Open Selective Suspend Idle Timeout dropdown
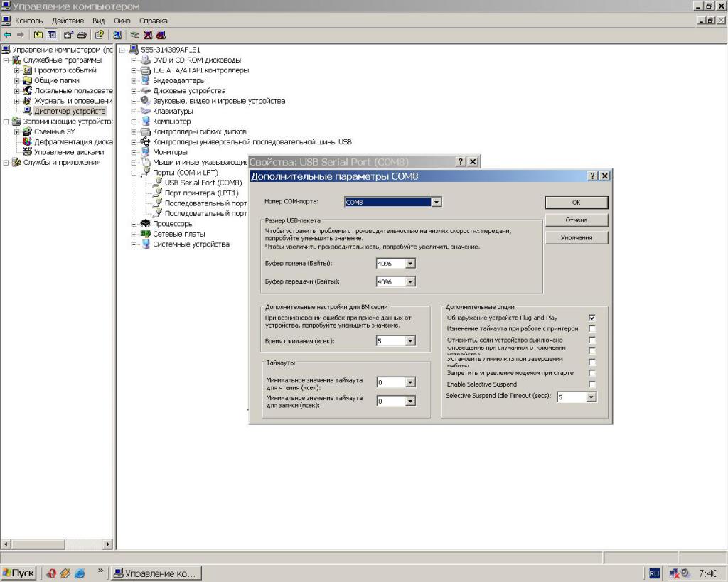 [591, 397]
